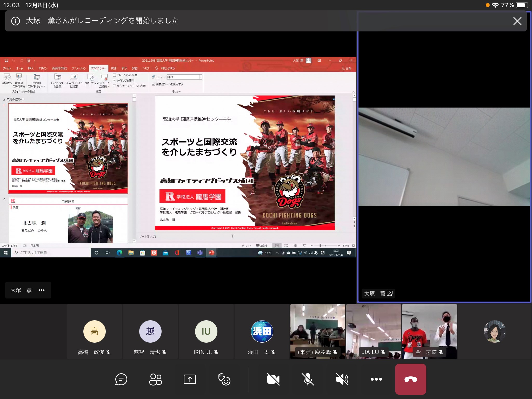Image resolution: width=532 pixels, height=399 pixels.
Task: Hang up with the red end-call button
Action: tap(410, 379)
